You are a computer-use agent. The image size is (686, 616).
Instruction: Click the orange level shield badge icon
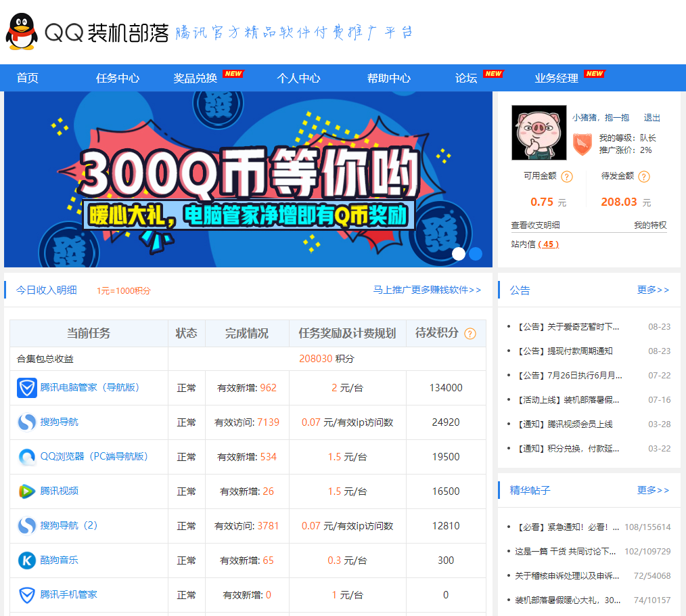click(582, 144)
